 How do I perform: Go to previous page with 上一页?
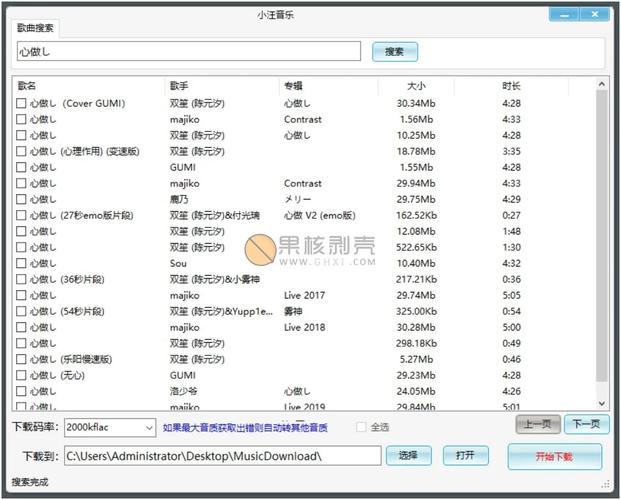click(x=538, y=424)
